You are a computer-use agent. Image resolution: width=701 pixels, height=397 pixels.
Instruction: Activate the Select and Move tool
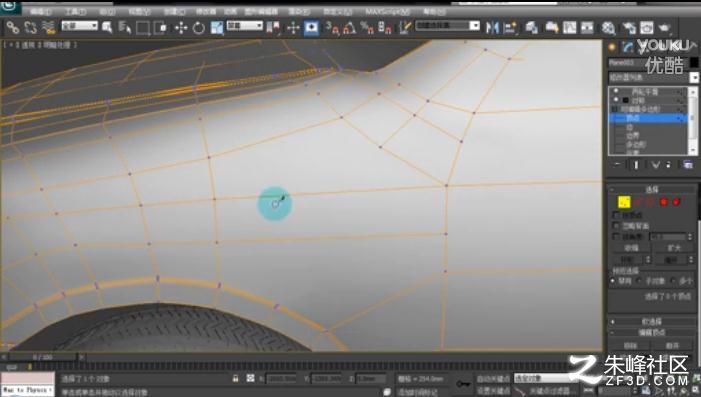[x=181, y=28]
